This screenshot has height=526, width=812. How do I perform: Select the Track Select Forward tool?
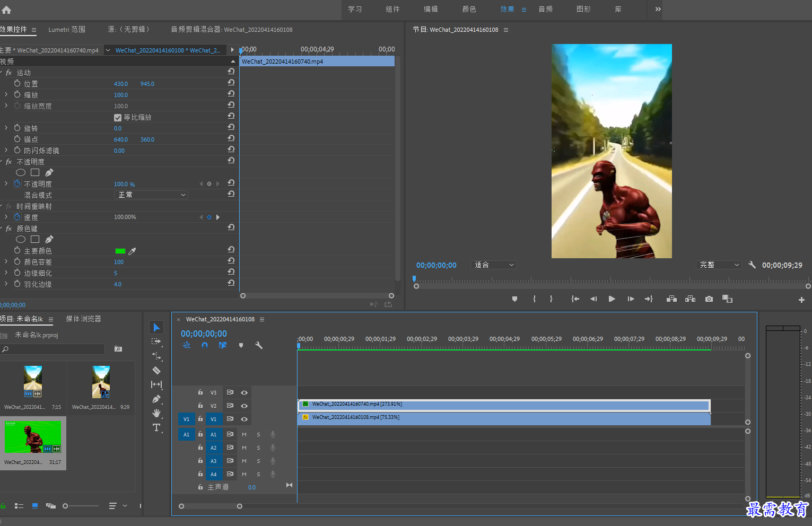click(x=156, y=341)
